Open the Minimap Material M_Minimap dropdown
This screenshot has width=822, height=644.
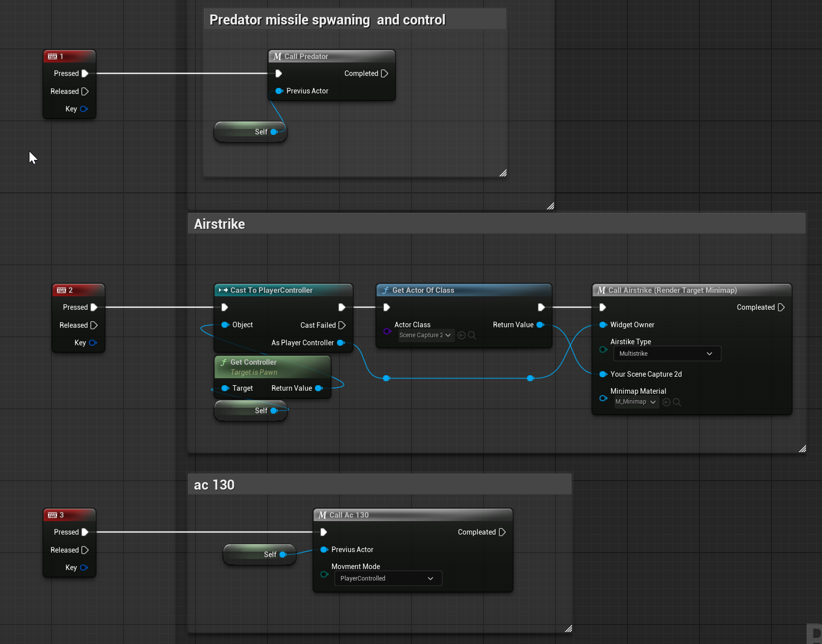pyautogui.click(x=636, y=402)
